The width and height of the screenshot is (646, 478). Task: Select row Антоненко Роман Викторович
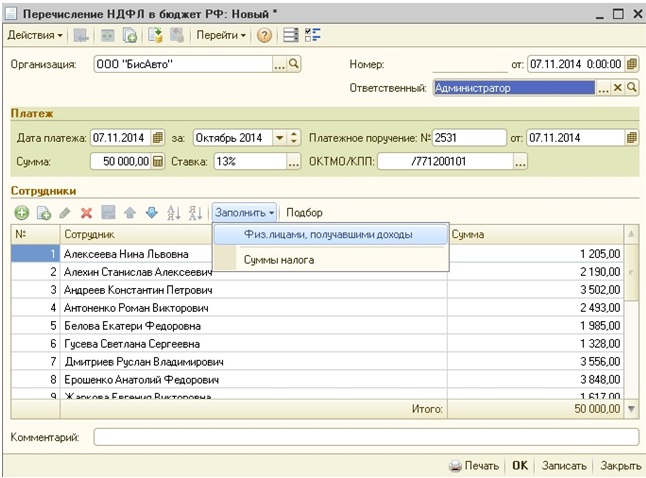coord(317,308)
